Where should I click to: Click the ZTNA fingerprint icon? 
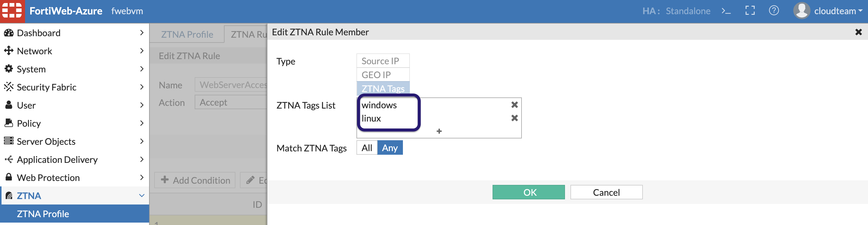pyautogui.click(x=9, y=196)
